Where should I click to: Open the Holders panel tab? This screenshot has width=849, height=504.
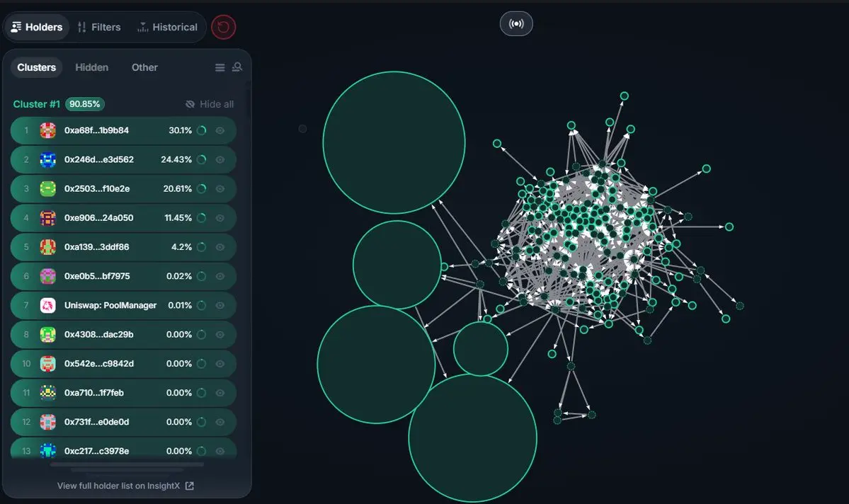[37, 27]
